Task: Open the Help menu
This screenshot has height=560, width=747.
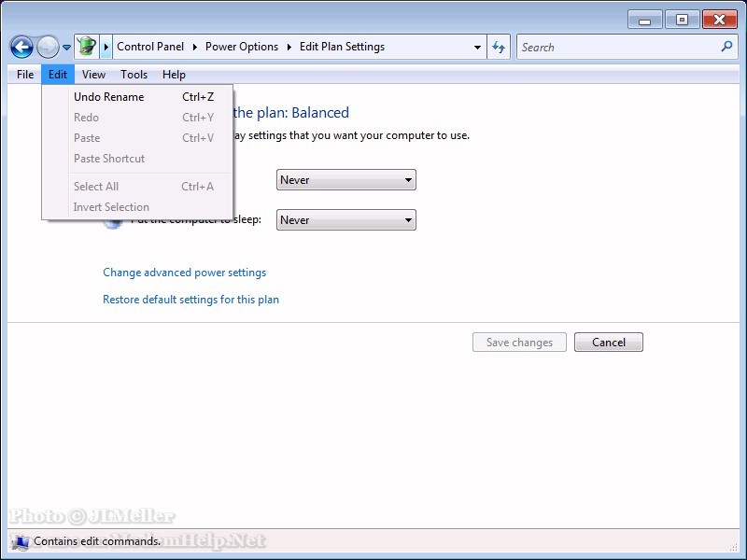Action: pyautogui.click(x=174, y=75)
